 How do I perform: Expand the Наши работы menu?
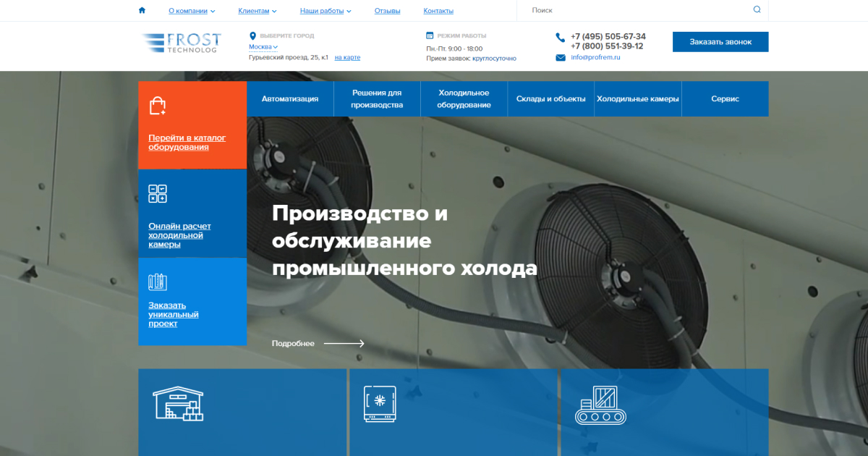[325, 11]
